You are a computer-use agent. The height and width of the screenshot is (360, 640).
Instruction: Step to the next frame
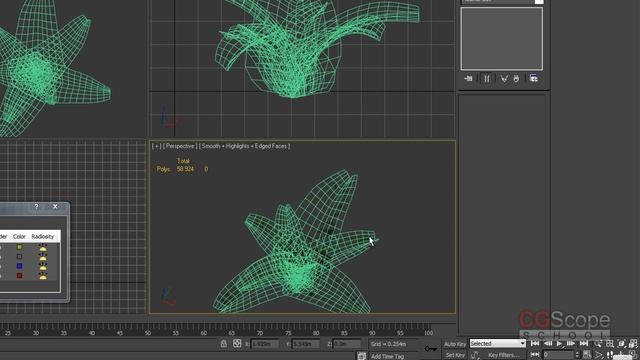coord(571,344)
